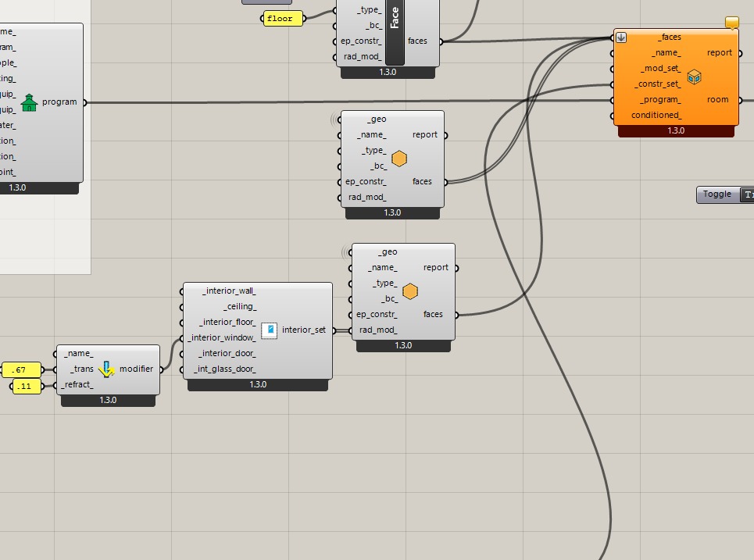The height and width of the screenshot is (560, 754).
Task: Click the green house program icon
Action: click(30, 102)
